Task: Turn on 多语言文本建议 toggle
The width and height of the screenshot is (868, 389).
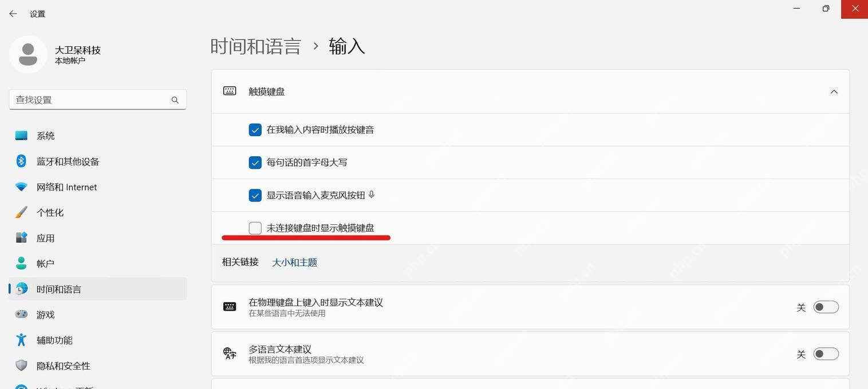Action: [826, 354]
